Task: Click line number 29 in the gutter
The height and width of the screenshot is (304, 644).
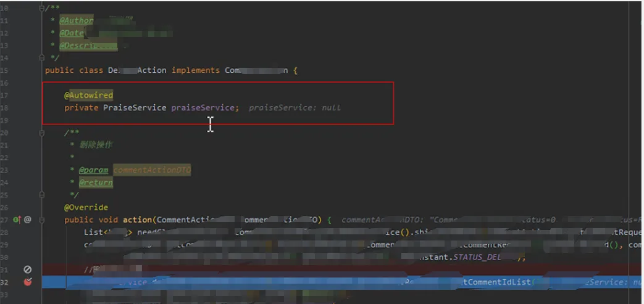Action: (4, 245)
